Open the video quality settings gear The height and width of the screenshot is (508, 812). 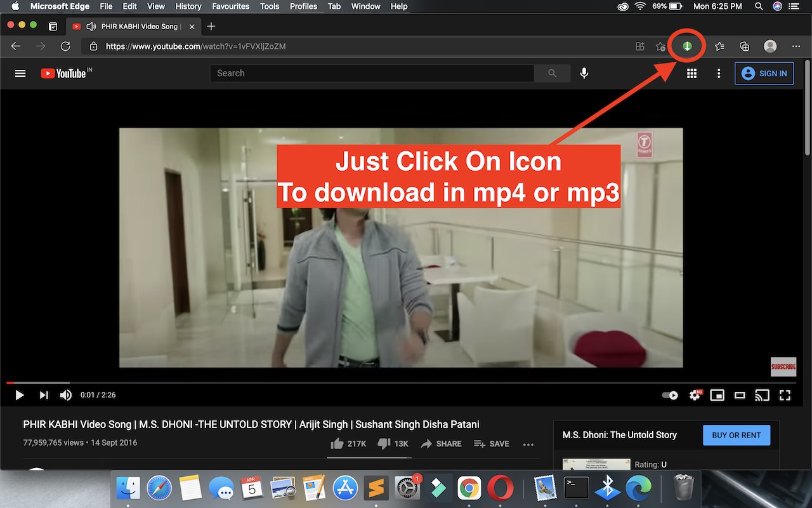[x=695, y=395]
